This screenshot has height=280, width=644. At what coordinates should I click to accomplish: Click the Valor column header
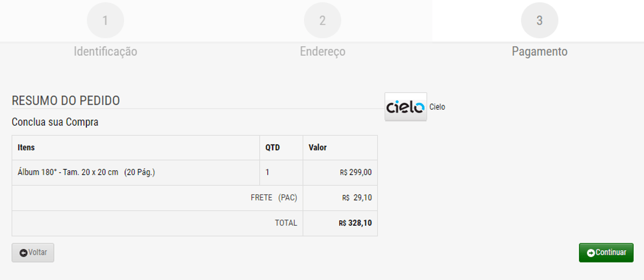point(318,147)
